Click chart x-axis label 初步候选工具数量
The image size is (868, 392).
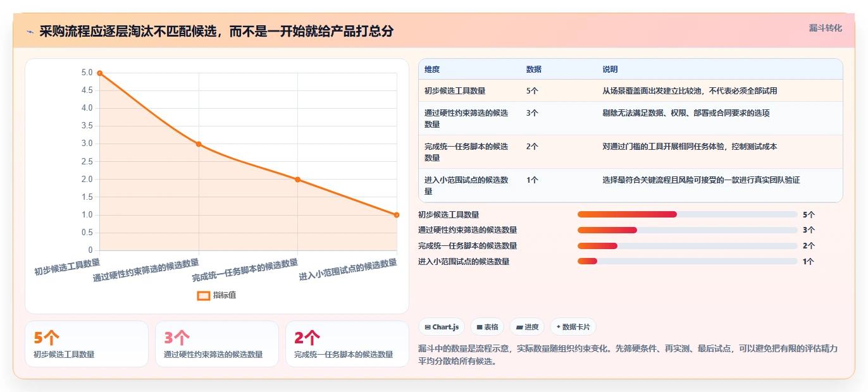click(x=67, y=266)
